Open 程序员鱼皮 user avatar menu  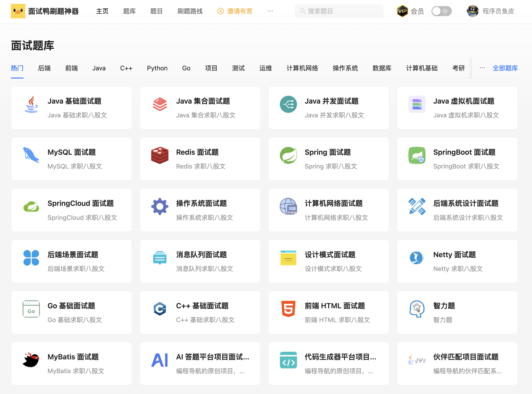click(x=472, y=11)
